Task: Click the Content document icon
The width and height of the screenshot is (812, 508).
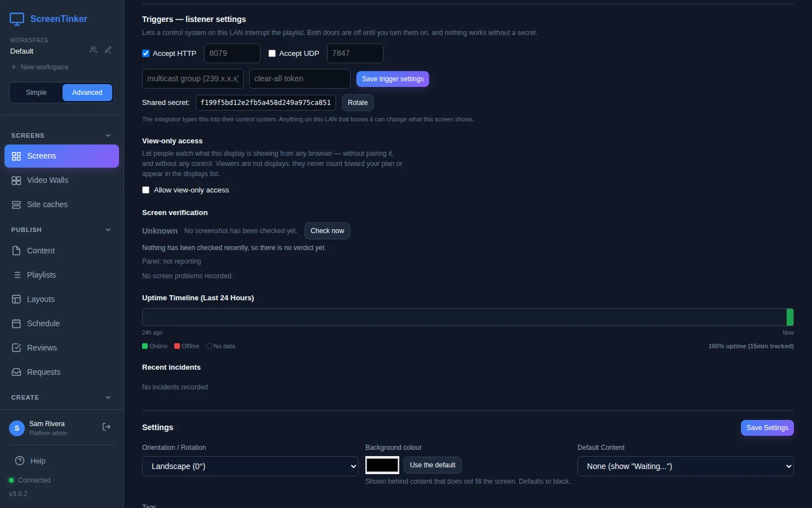Action: click(16, 251)
